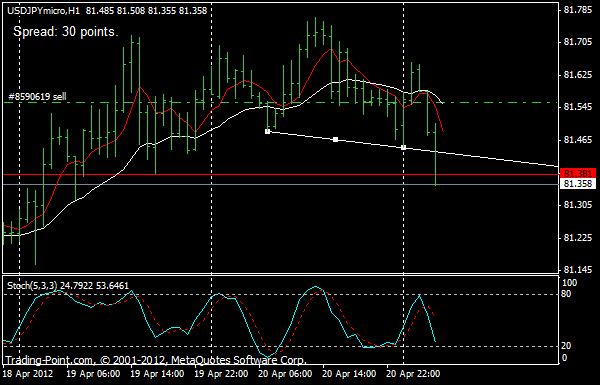
Task: Click the 20 Apr 06:00 time label
Action: (x=285, y=374)
